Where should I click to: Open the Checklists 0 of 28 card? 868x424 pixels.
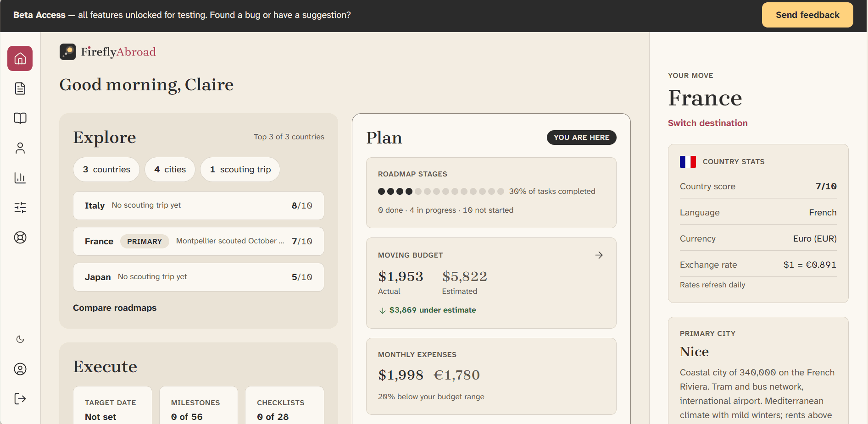[x=285, y=406]
